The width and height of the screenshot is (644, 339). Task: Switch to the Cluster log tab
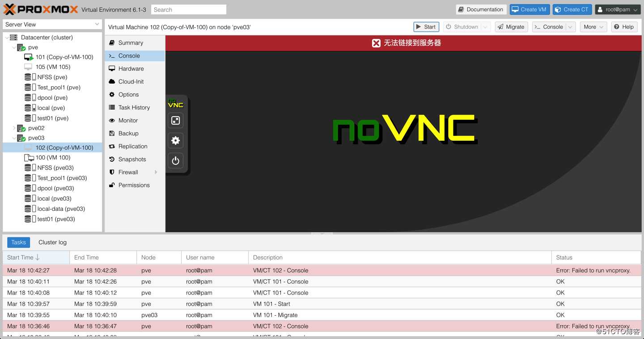52,243
